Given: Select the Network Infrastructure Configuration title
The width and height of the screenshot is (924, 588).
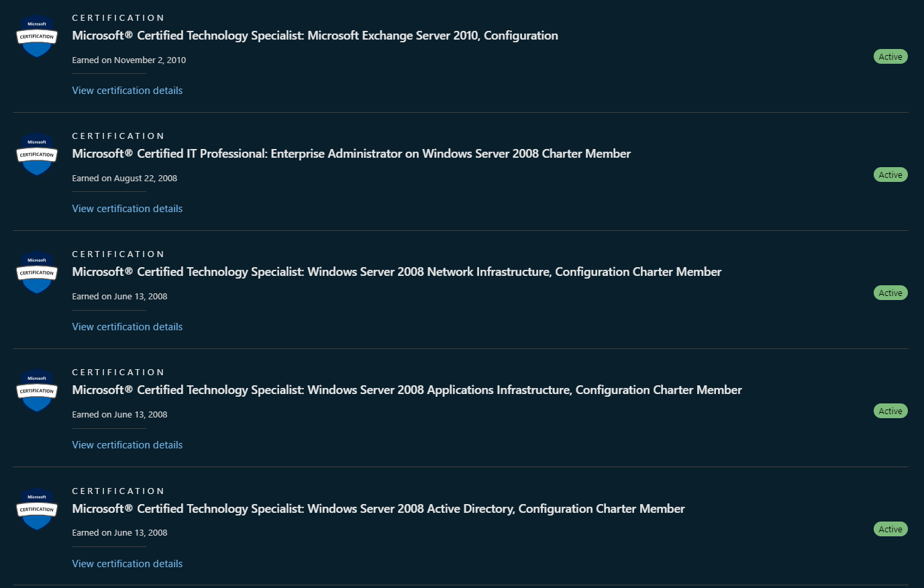Looking at the screenshot, I should (397, 272).
